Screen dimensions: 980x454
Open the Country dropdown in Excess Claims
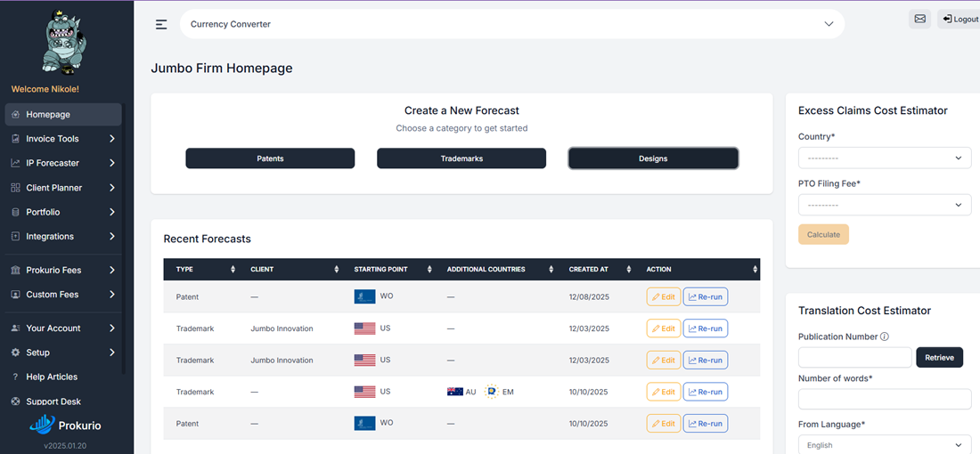pos(884,158)
